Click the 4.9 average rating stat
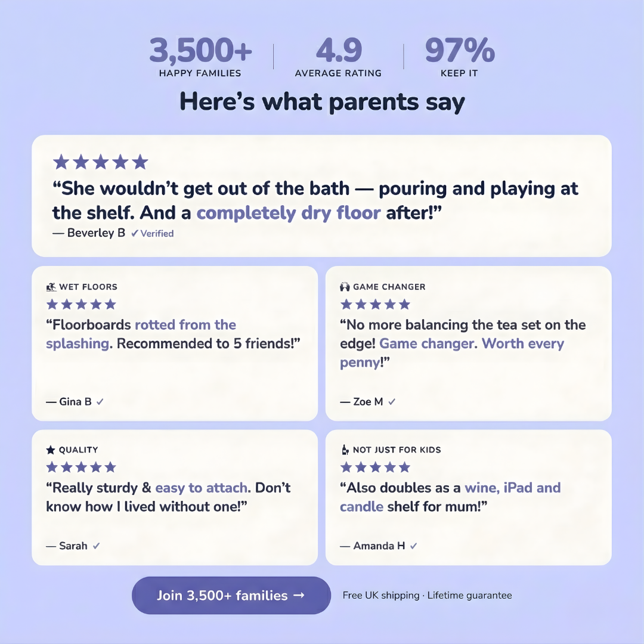The image size is (644, 644). click(338, 58)
